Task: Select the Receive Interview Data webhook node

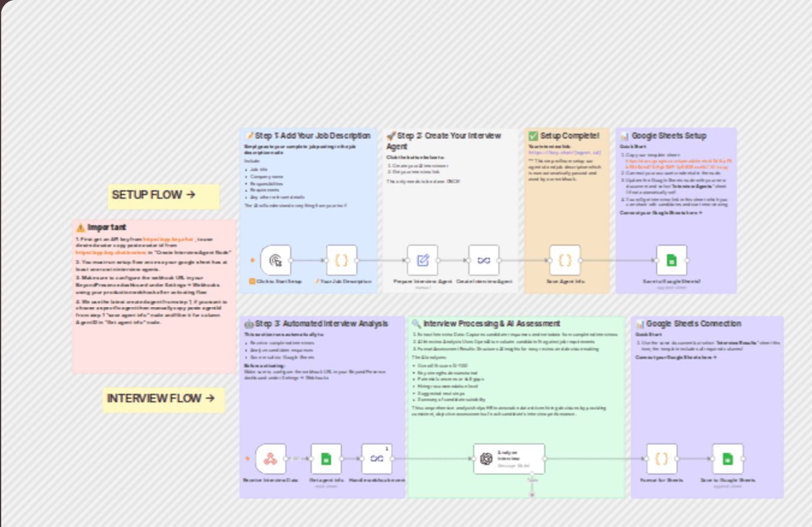Action: pyautogui.click(x=270, y=459)
